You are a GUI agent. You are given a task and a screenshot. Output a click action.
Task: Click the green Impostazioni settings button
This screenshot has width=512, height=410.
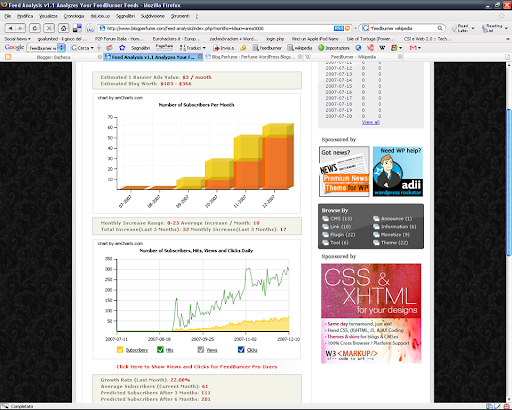click(334, 48)
